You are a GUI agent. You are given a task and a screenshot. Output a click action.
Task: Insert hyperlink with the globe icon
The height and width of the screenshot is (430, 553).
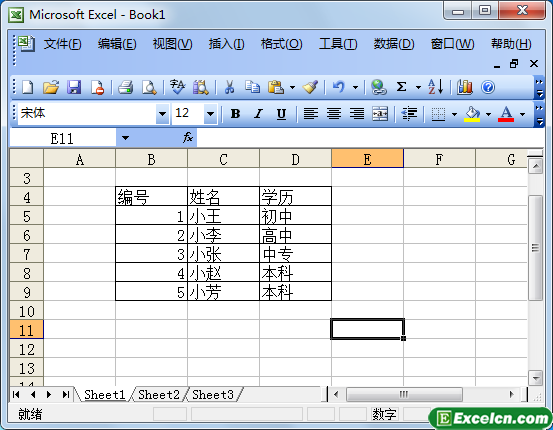point(379,87)
